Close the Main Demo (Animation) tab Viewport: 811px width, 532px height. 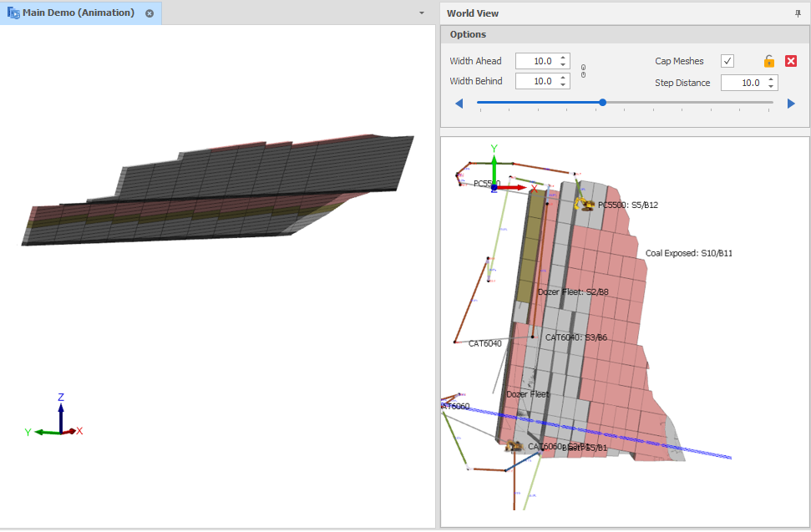coord(149,13)
